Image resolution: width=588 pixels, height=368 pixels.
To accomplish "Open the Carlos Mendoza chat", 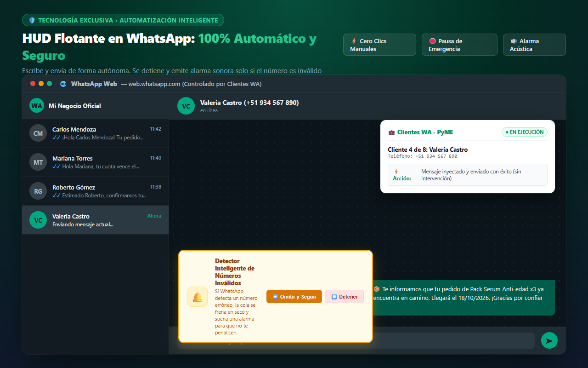I will tap(95, 133).
